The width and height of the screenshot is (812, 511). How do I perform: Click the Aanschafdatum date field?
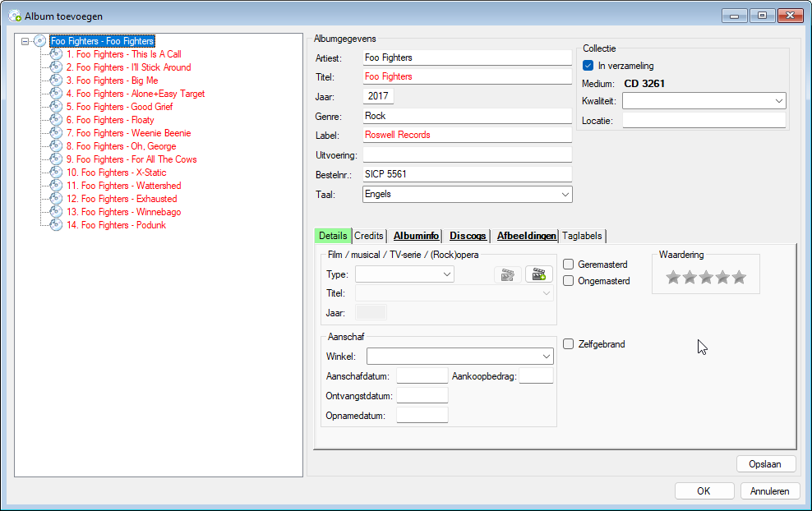(x=422, y=376)
